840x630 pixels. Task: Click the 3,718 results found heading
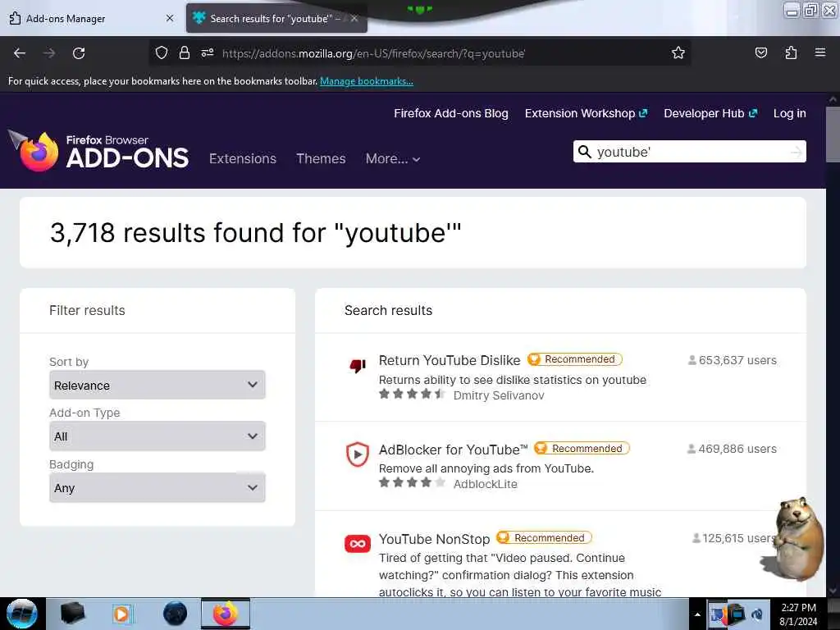(x=256, y=232)
